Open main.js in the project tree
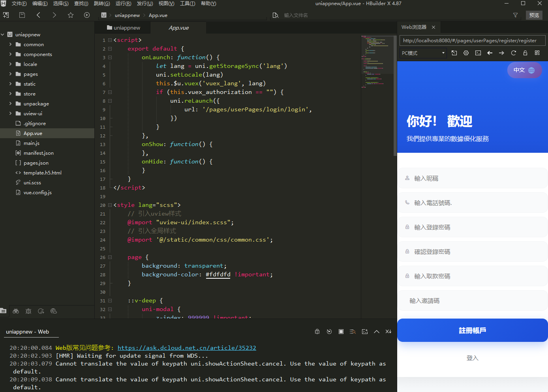 [31, 143]
